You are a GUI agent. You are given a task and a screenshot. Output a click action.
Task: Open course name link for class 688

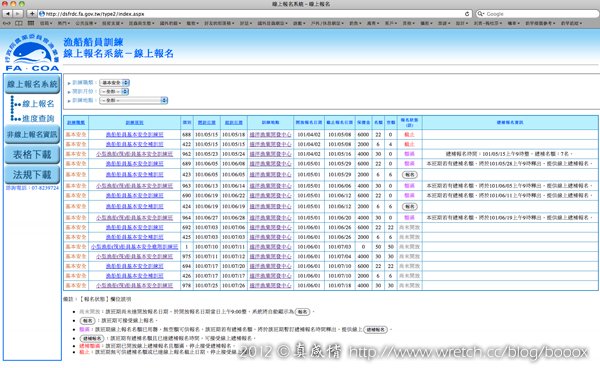coord(134,135)
